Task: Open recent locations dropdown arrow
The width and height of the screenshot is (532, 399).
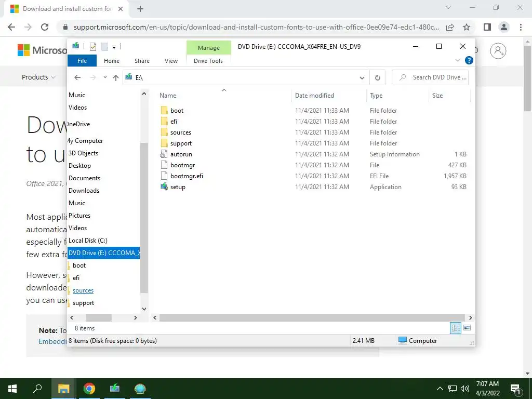Action: (x=105, y=77)
